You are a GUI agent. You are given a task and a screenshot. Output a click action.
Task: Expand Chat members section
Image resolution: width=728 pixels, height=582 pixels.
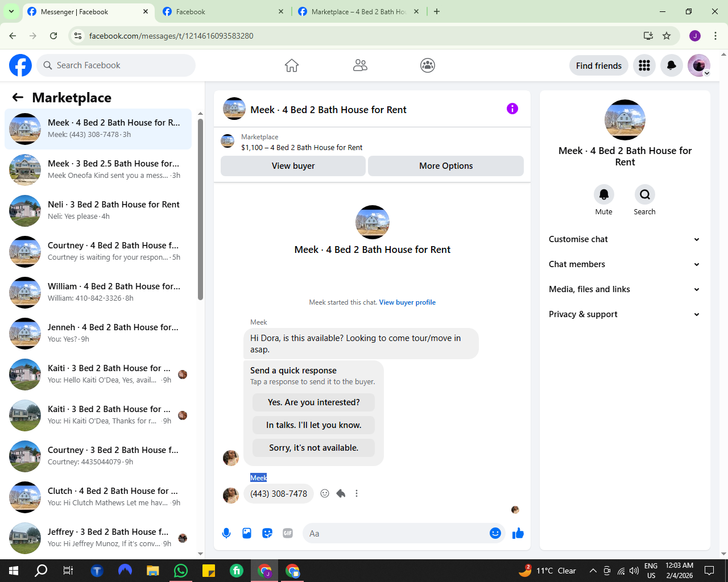tap(624, 264)
